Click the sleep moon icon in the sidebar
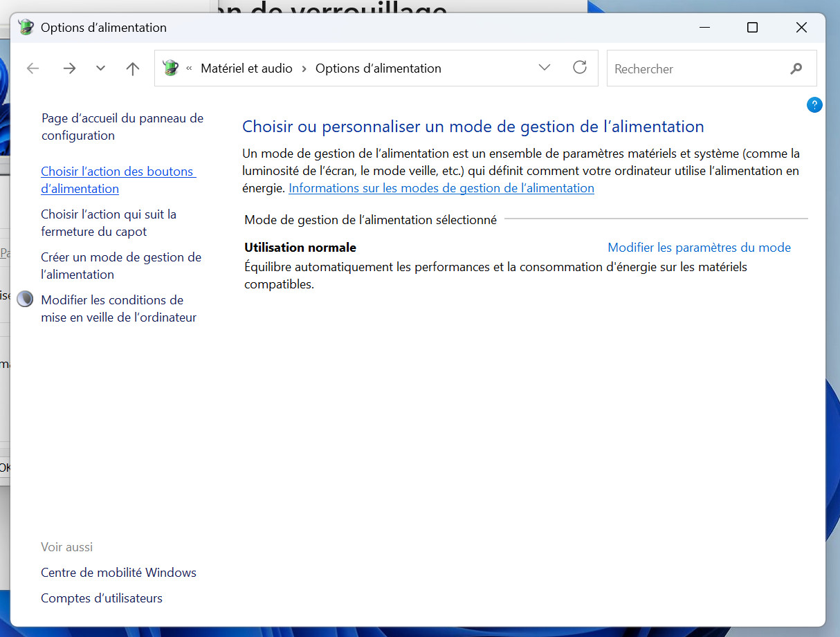840x637 pixels. [25, 299]
